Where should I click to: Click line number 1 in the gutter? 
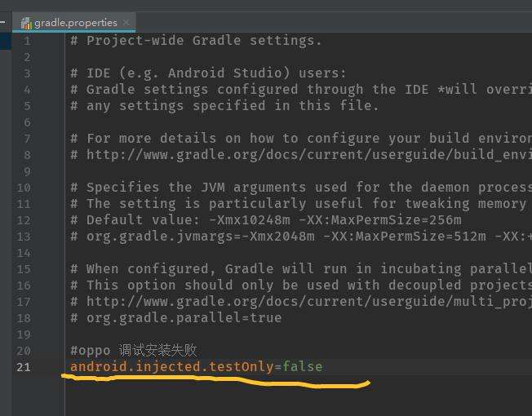coord(28,42)
